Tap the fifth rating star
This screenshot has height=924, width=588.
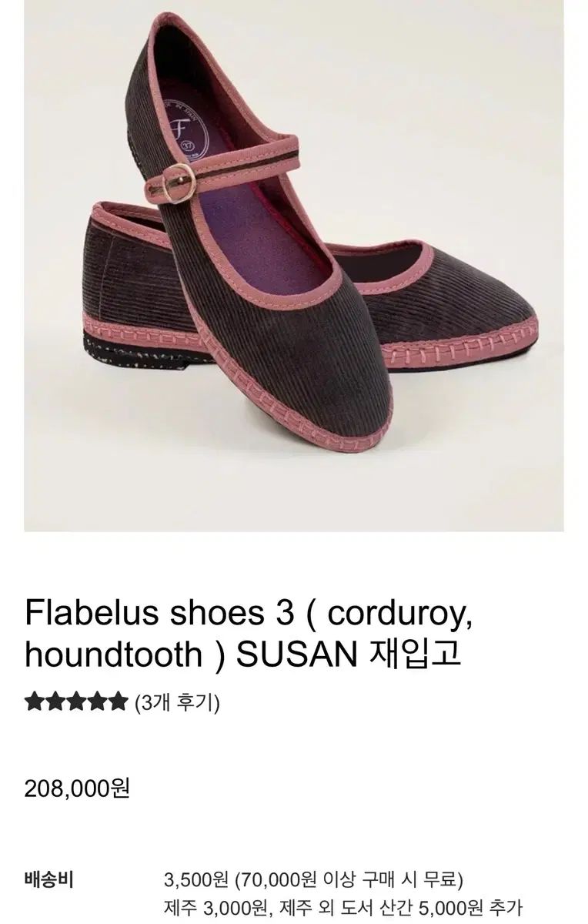(117, 701)
